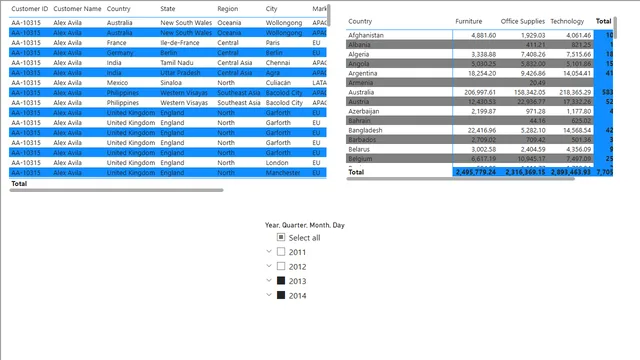Click the Region column header
The width and height of the screenshot is (640, 360).
point(228,9)
